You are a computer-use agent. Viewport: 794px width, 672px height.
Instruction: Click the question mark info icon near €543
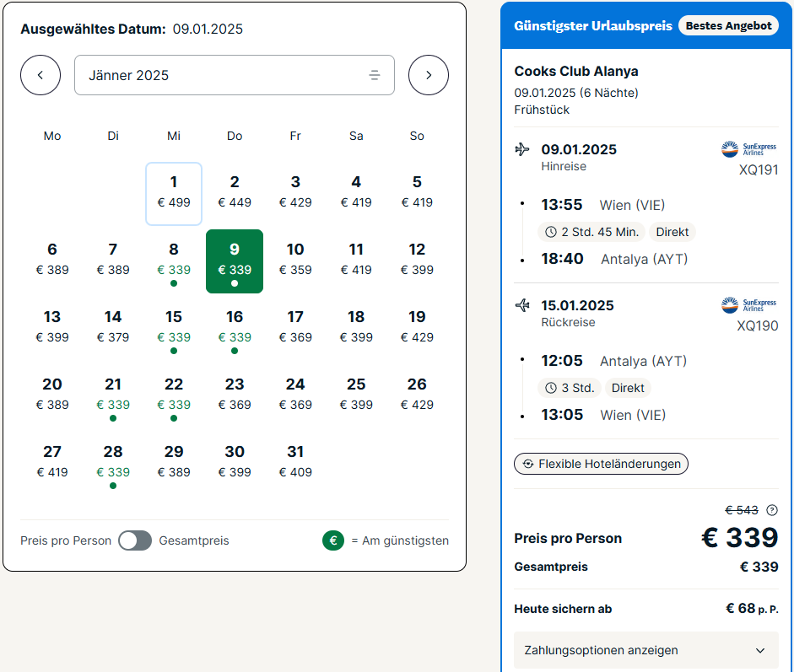click(772, 510)
